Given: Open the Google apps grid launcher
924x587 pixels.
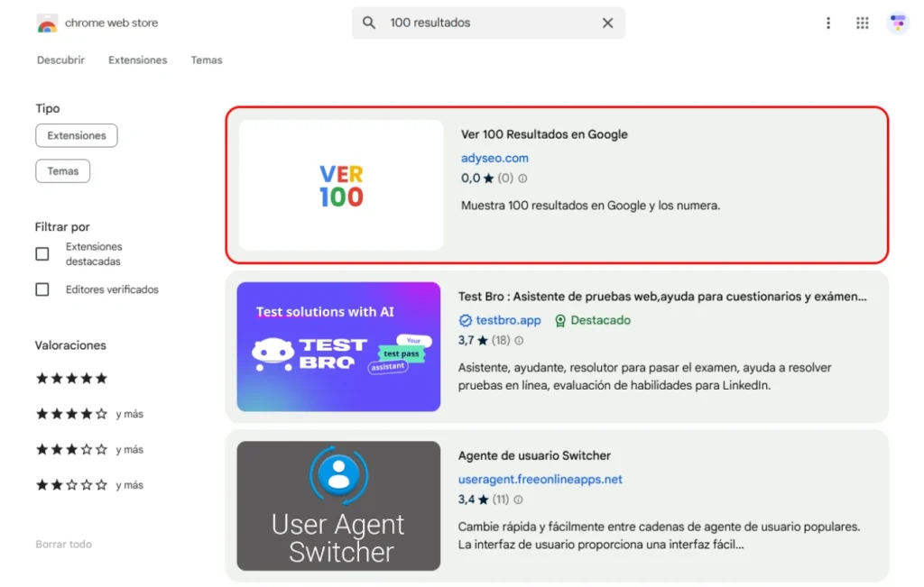Looking at the screenshot, I should click(x=863, y=23).
